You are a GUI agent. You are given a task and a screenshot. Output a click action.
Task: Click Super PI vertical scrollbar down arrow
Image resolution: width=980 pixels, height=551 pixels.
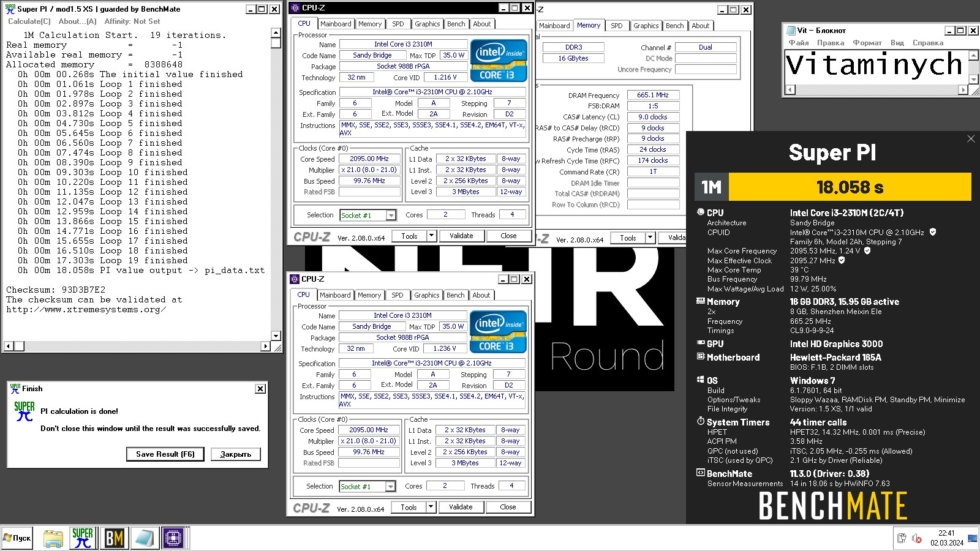click(276, 335)
